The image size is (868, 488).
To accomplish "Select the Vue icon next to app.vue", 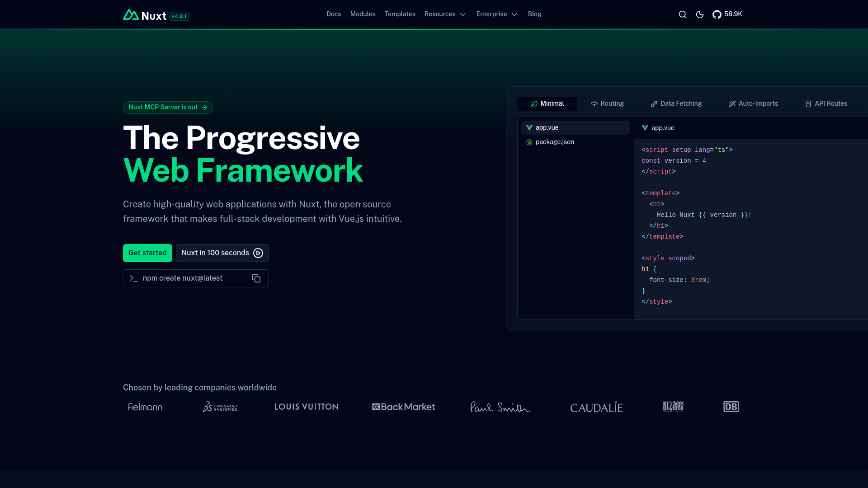I will coord(529,127).
